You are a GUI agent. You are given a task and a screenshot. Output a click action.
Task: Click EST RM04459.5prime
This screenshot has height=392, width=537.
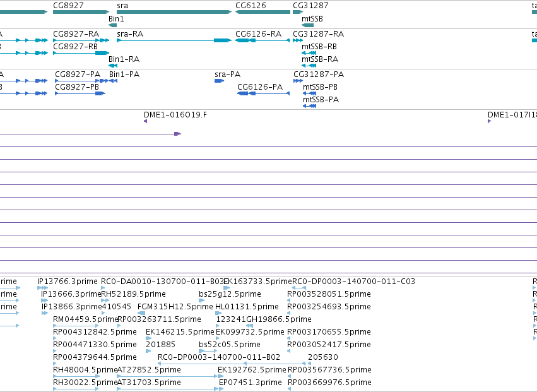pos(76,326)
